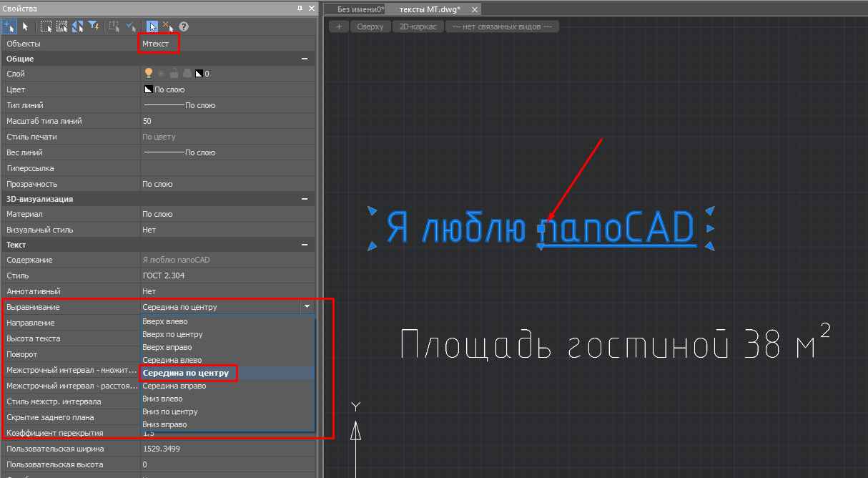Click the square center grip on selected Mtext
The image size is (868, 478).
541,228
